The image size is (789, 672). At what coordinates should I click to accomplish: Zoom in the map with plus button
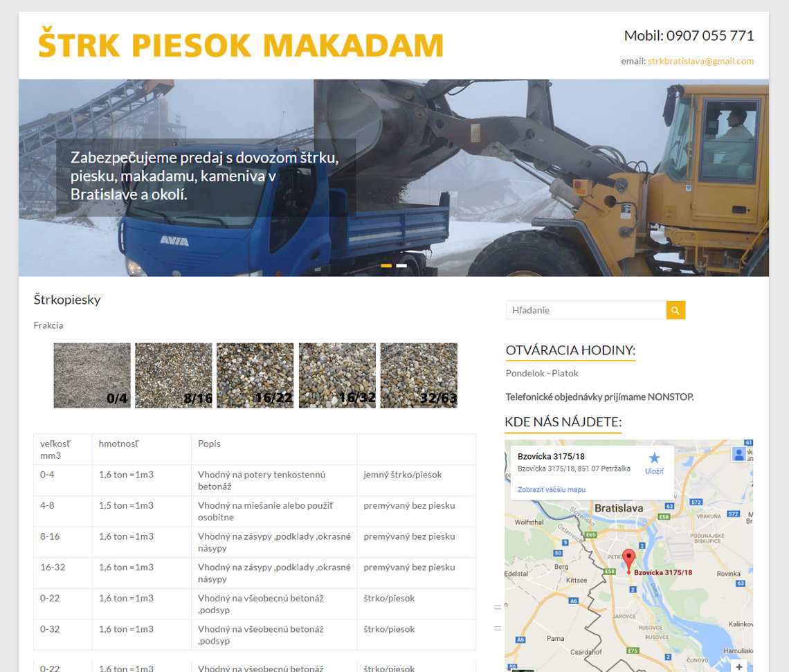click(x=739, y=666)
